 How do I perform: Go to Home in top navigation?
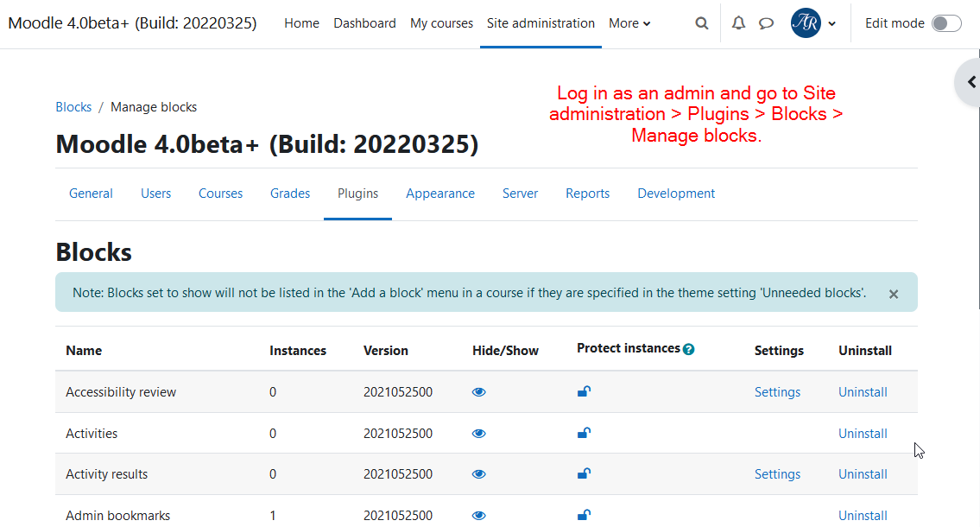[x=301, y=23]
